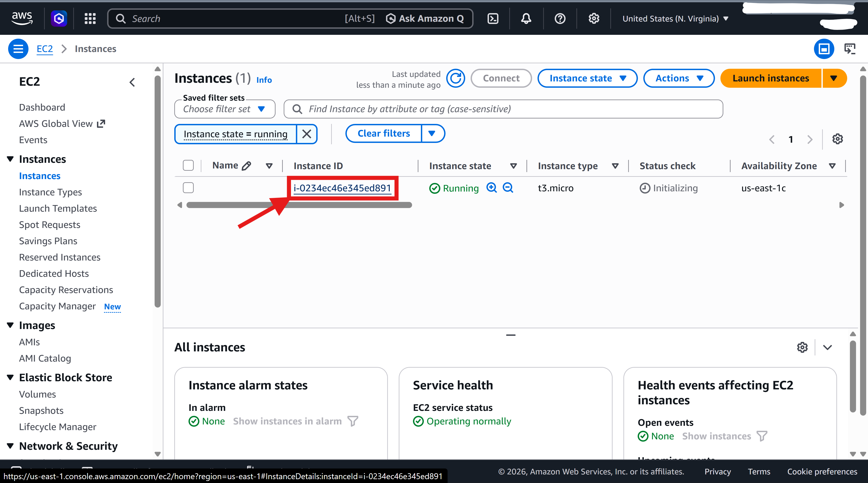Screen dimensions: 868x483
Task: Open Launch Templates
Action: [x=58, y=208]
